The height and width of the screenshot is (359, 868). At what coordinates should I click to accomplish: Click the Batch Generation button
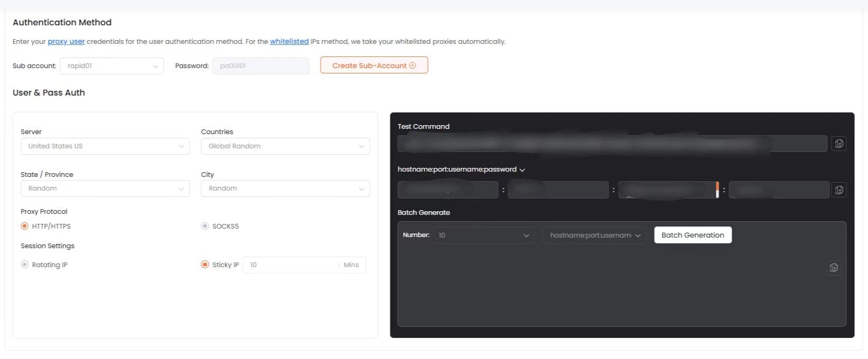click(x=693, y=235)
